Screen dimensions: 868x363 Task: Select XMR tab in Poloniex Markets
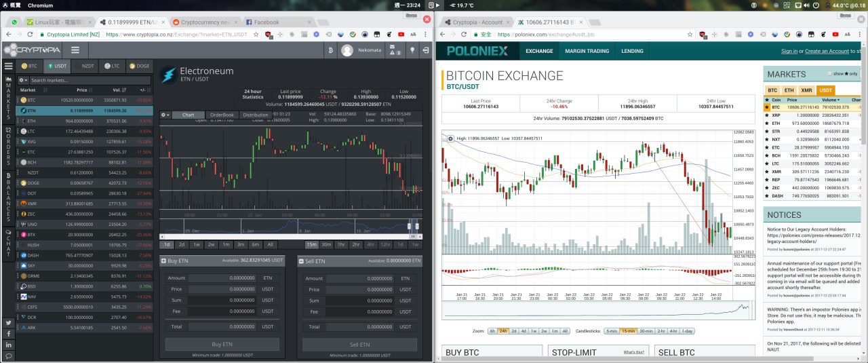pyautogui.click(x=806, y=90)
